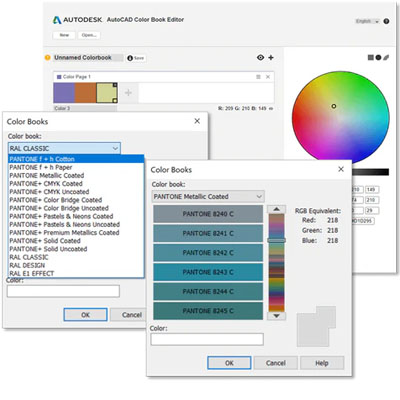The height and width of the screenshot is (400, 400).
Task: Click the Color field in left Color Books dialog
Action: coord(63,291)
